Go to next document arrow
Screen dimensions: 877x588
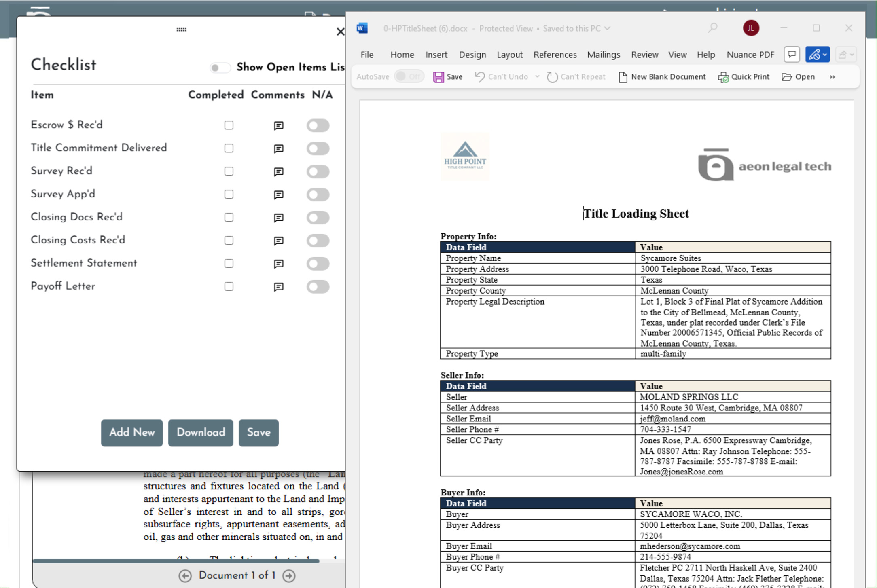pos(289,575)
